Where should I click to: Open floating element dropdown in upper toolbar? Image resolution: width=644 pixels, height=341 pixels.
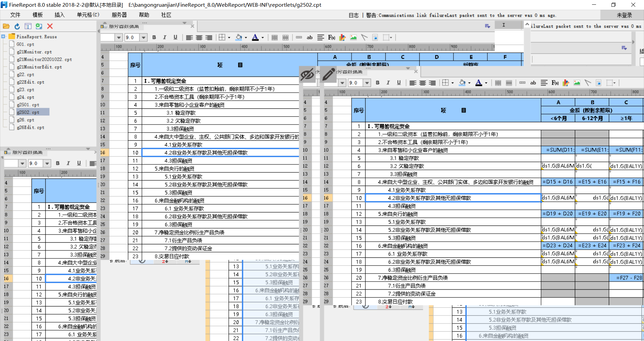point(391,38)
